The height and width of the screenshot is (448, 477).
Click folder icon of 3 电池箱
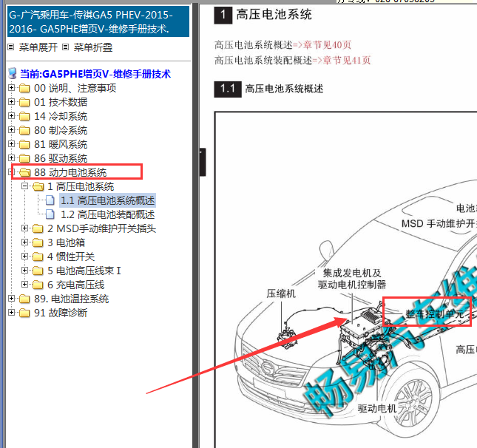[x=38, y=242]
